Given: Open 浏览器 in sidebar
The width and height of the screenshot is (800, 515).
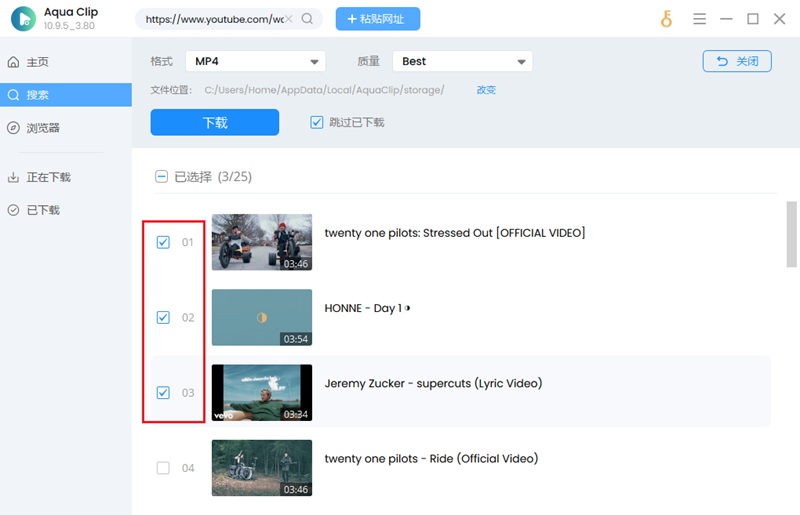Looking at the screenshot, I should click(x=66, y=128).
